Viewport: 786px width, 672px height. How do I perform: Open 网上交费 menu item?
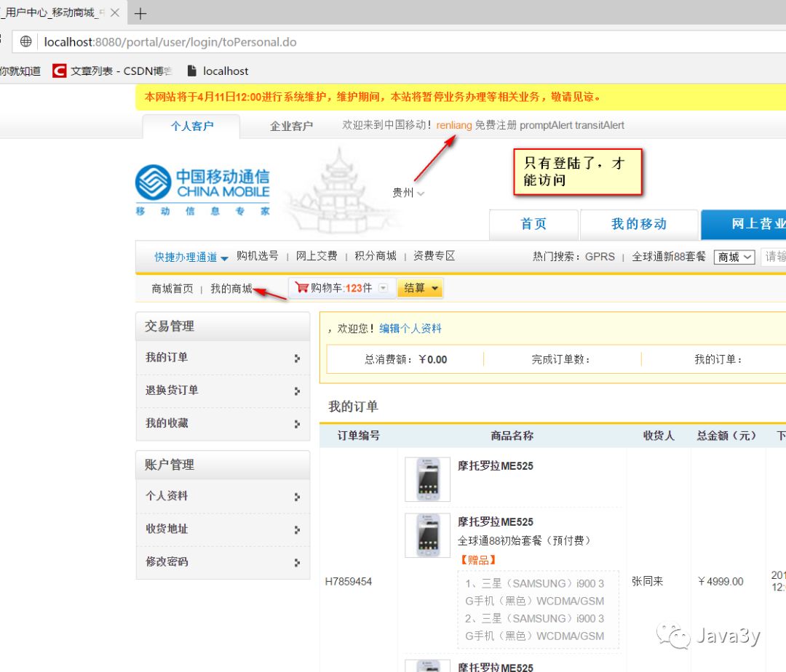[317, 256]
